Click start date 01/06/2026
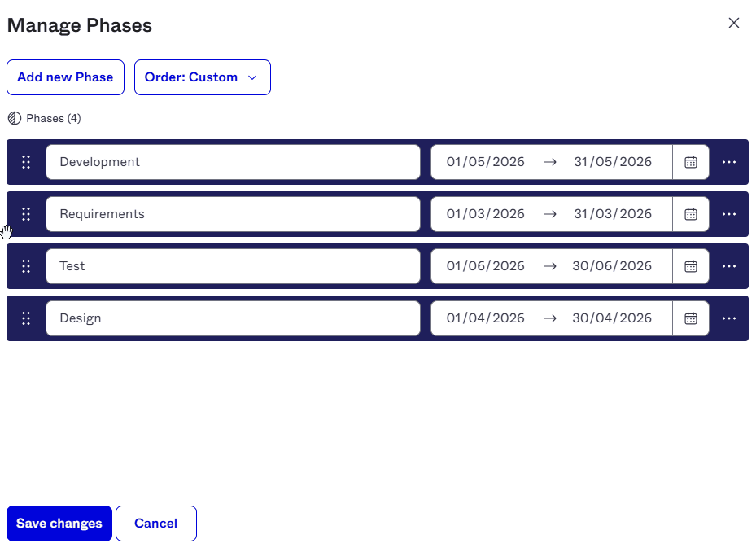This screenshot has width=756, height=552. (x=486, y=266)
